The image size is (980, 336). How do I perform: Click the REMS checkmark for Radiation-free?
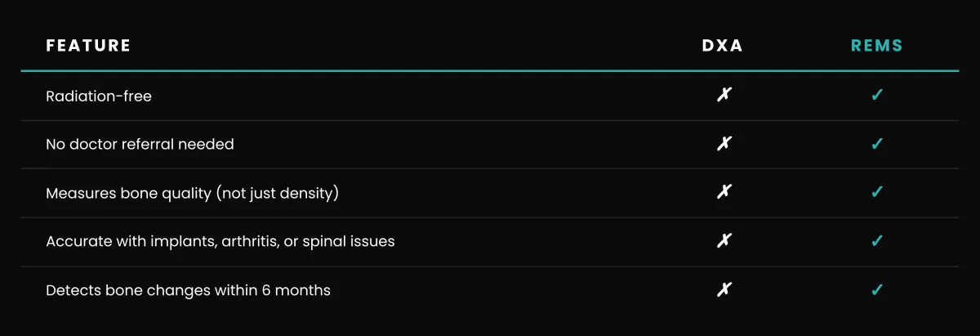point(877,96)
